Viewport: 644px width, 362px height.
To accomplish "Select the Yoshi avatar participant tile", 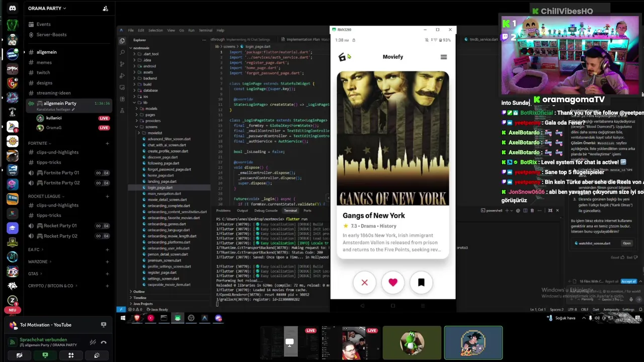I will [412, 343].
